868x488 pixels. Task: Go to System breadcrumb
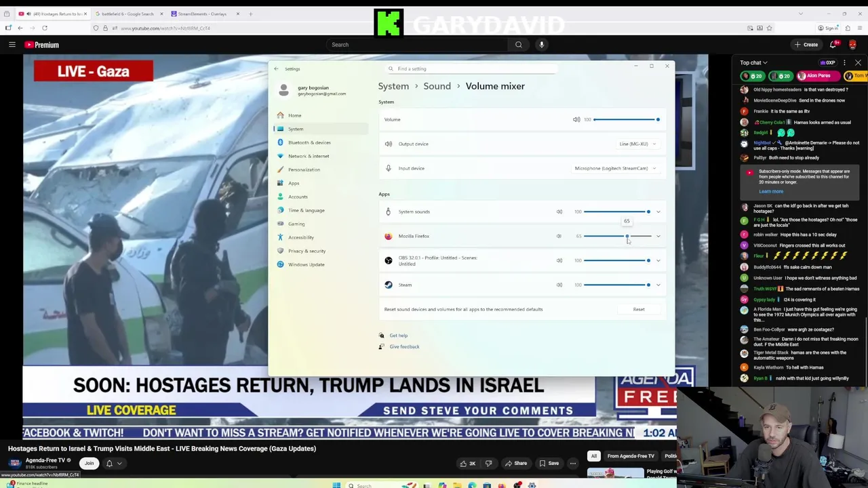tap(393, 86)
